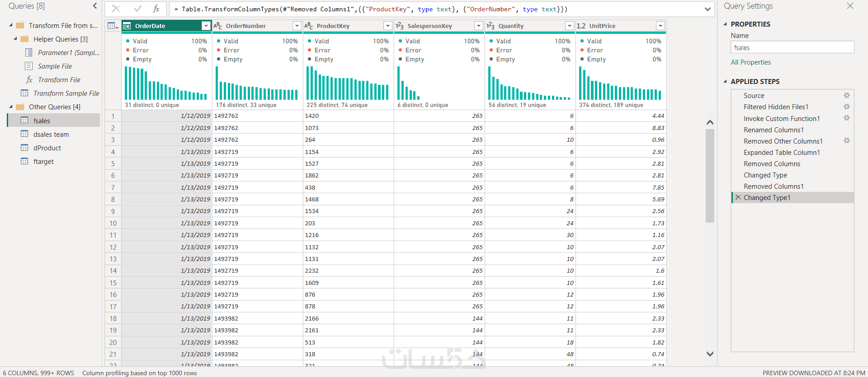Close the Query Settings pane
This screenshot has height=377, width=868.
coord(850,6)
